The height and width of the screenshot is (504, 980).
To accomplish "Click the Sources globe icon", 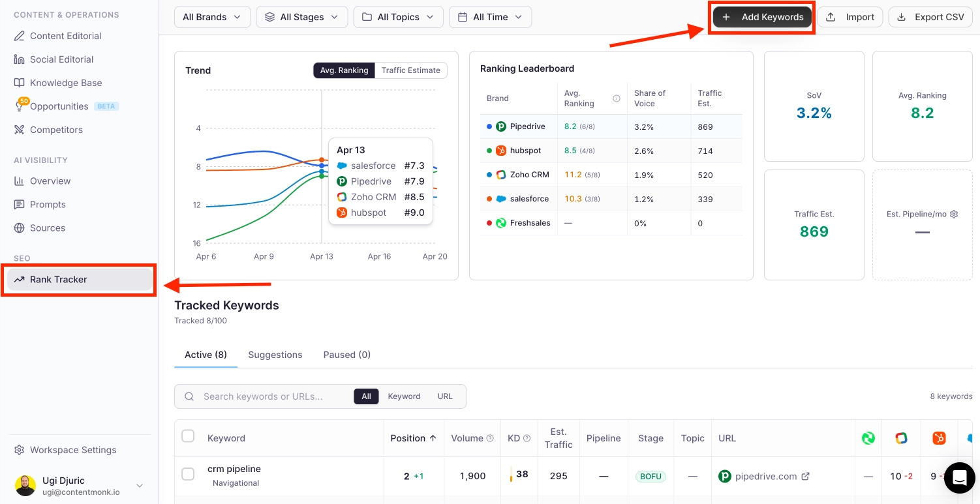I will [19, 228].
